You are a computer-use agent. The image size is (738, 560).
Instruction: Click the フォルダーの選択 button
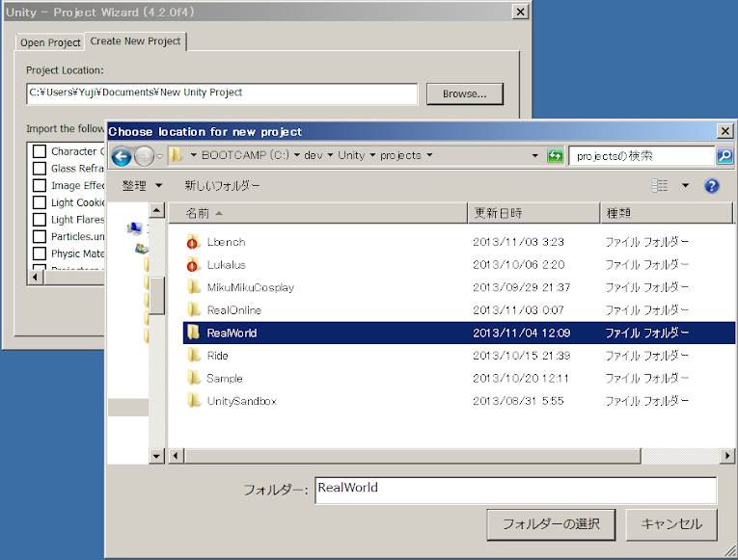pos(551,524)
